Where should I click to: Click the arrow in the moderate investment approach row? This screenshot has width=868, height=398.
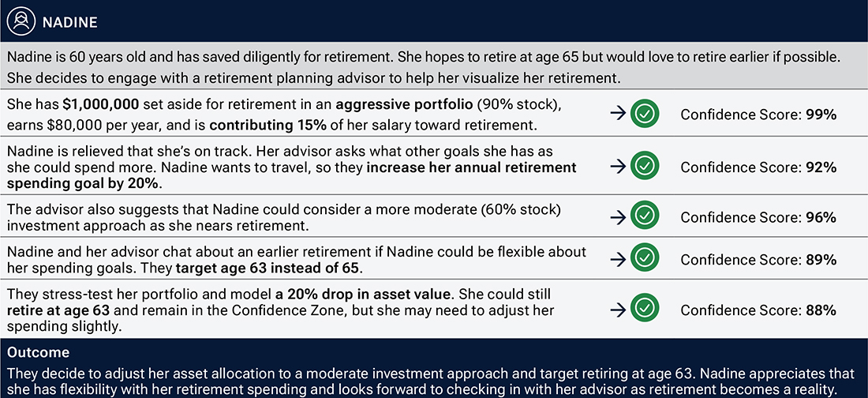617,217
